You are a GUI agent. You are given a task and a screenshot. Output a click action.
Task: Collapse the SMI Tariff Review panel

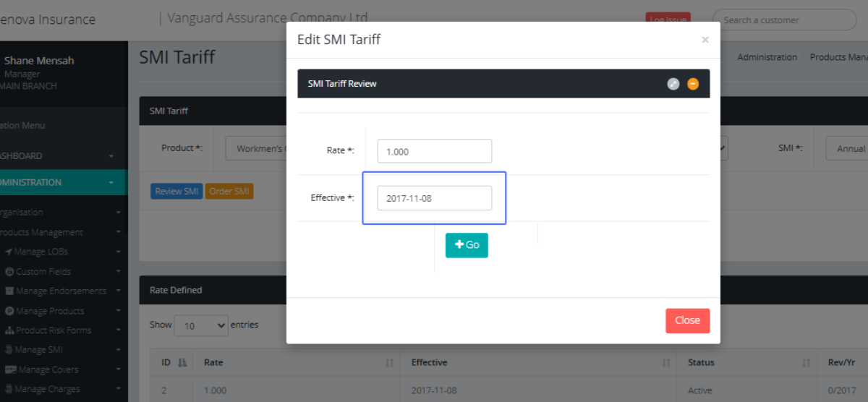click(x=693, y=84)
